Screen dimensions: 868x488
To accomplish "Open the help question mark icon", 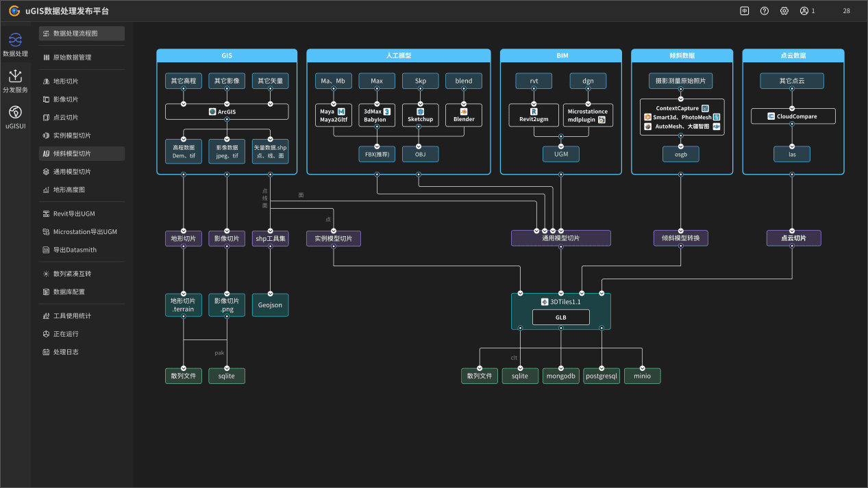I will (x=765, y=11).
